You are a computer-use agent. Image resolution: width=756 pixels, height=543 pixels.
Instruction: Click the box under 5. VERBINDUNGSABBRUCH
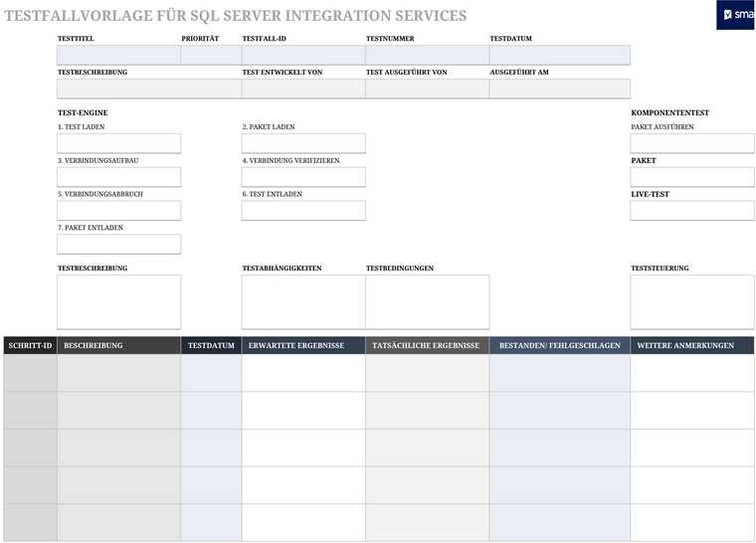point(118,211)
